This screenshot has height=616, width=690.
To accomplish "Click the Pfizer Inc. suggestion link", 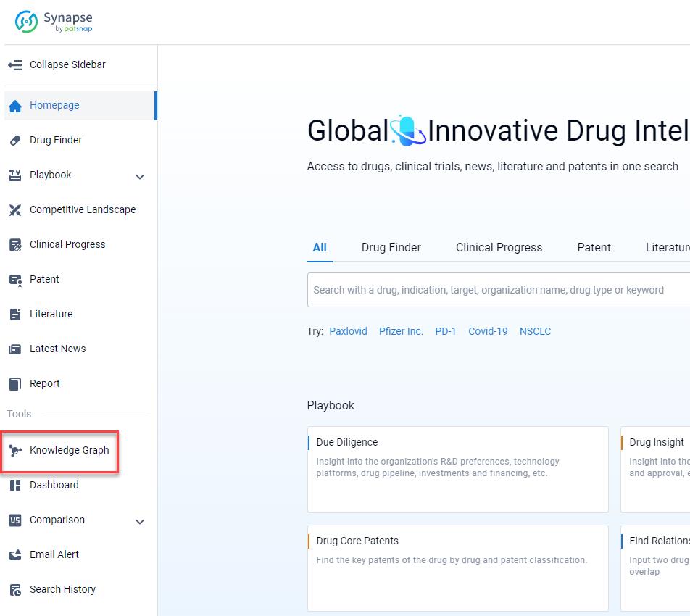I will click(x=401, y=331).
